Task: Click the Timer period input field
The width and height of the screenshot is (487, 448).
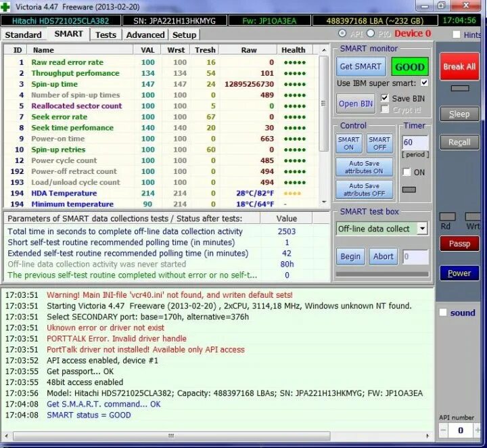Action: (x=415, y=142)
